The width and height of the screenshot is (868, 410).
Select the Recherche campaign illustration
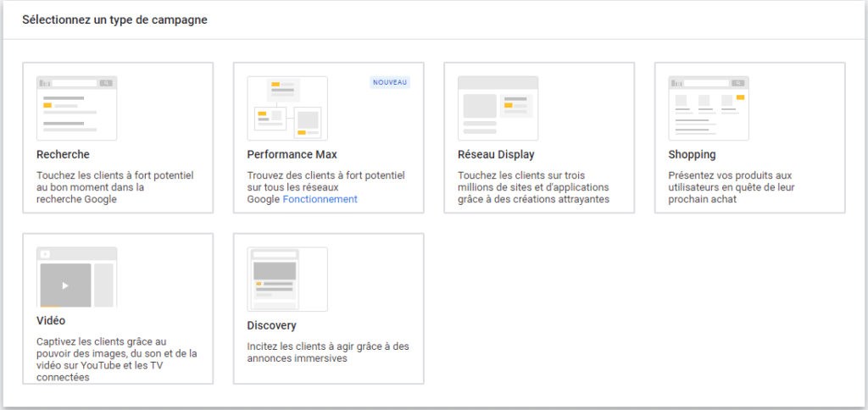[x=76, y=108]
